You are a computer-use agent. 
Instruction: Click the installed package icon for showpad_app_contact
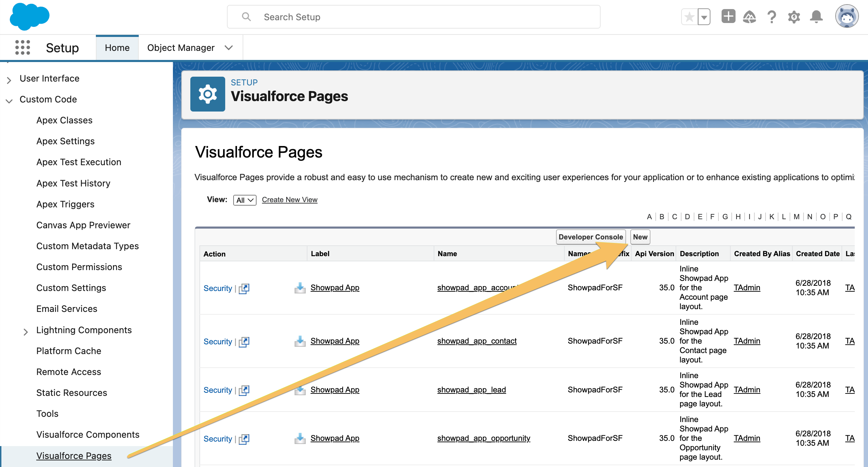pos(300,341)
